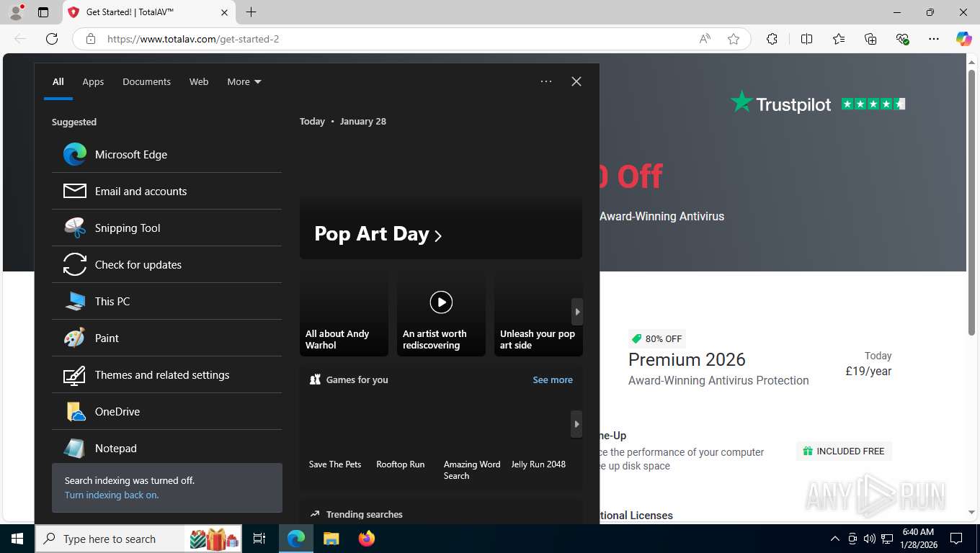Open Favorites list in toolbar
The height and width of the screenshot is (553, 980).
(x=839, y=39)
